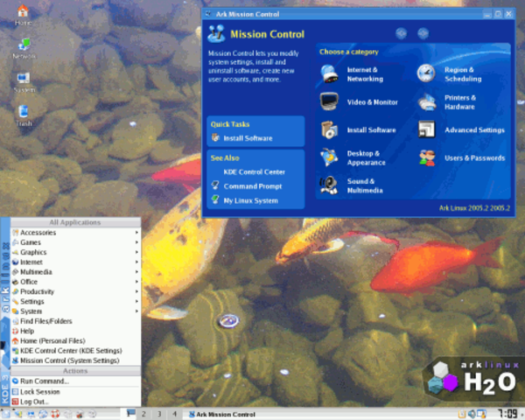
Task: Click the Users & Passwords label
Action: tap(475, 157)
